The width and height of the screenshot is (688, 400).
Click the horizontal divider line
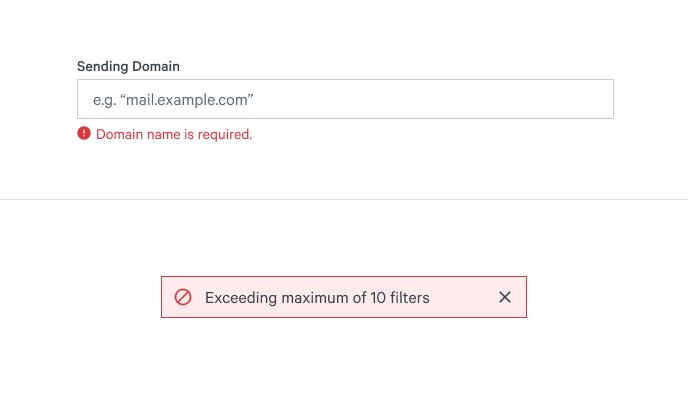[344, 199]
